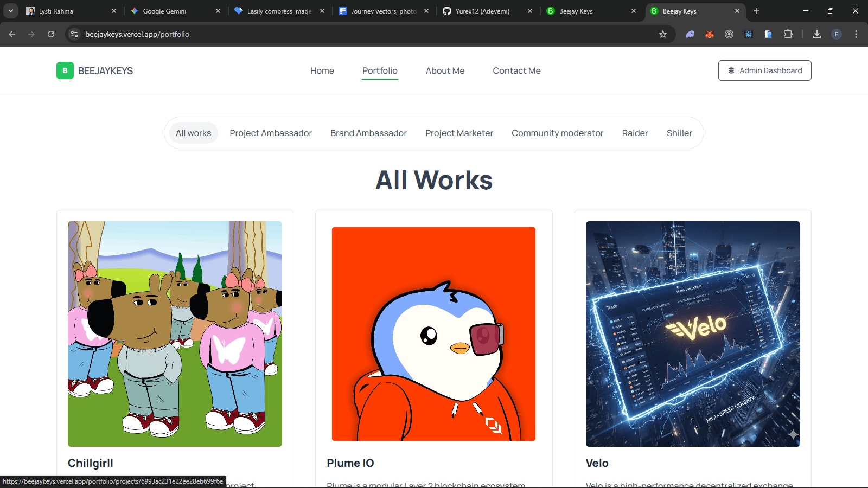868x488 pixels.
Task: Open the Velo trading screen thumbnail
Action: point(693,334)
